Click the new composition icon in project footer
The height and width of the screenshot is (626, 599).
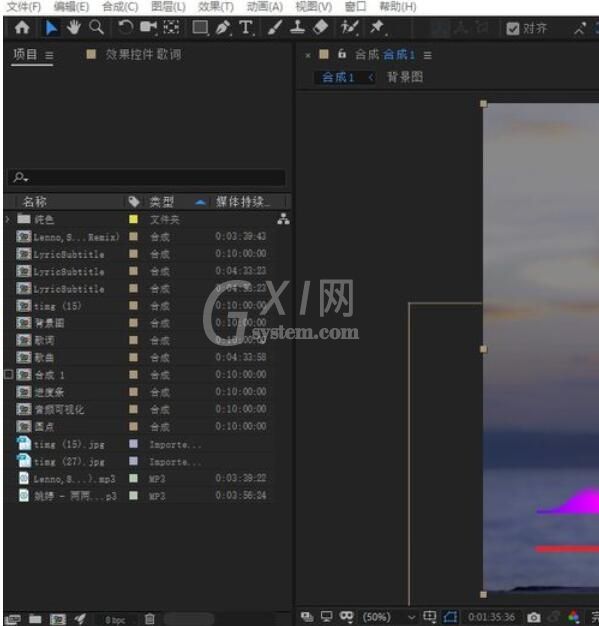pyautogui.click(x=58, y=619)
